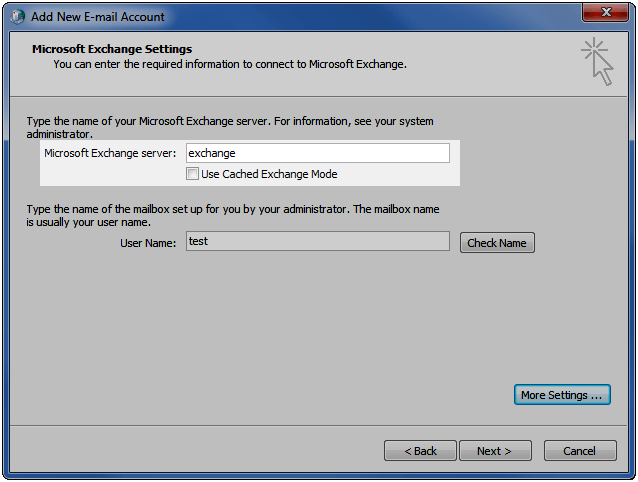Image resolution: width=638 pixels, height=482 pixels.
Task: Click the Use Cached Exchange Mode label text
Action: [269, 174]
